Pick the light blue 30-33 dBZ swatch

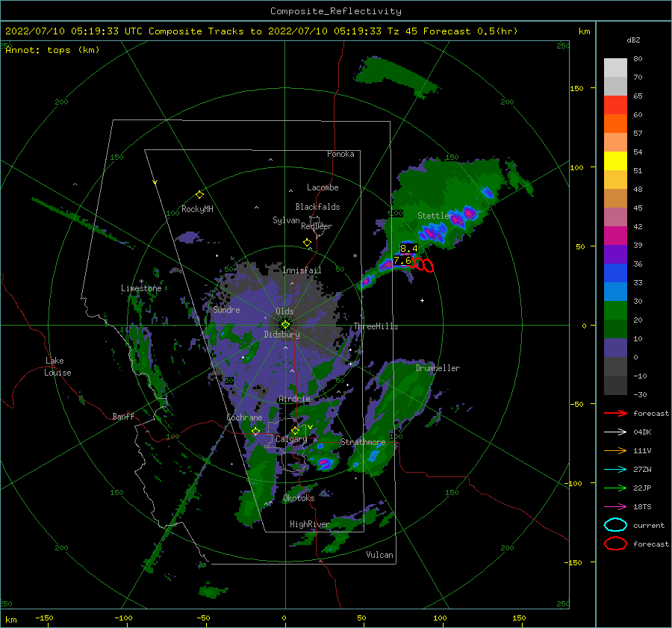(615, 291)
